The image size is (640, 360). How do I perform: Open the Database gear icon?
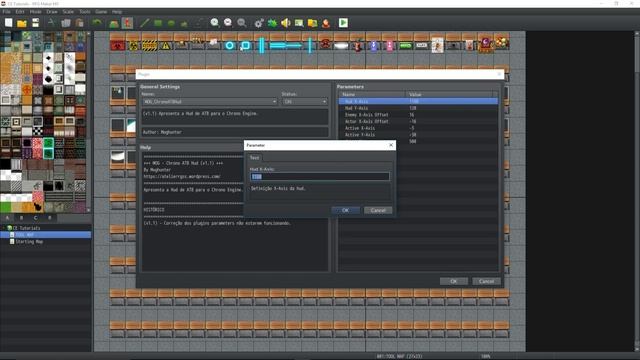click(x=259, y=23)
